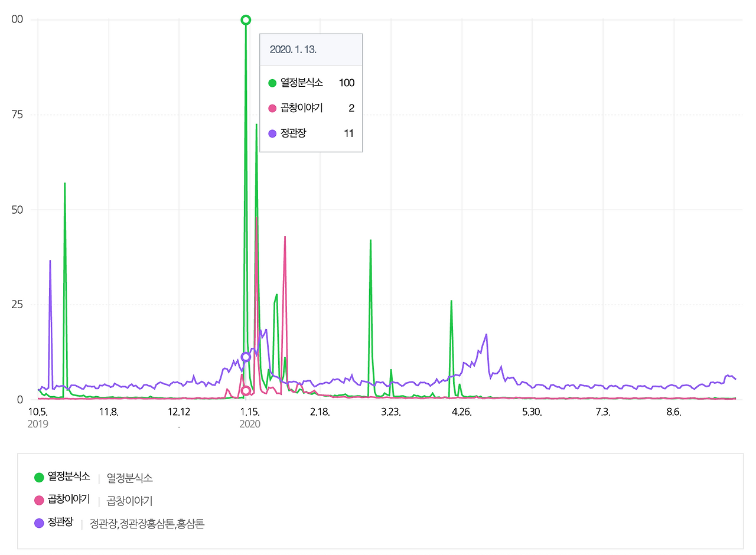Expand the 열정분식소 keyword details

point(130,478)
